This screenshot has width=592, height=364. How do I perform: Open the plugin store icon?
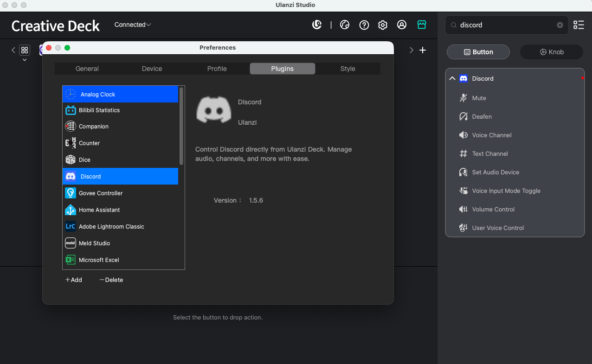(422, 25)
